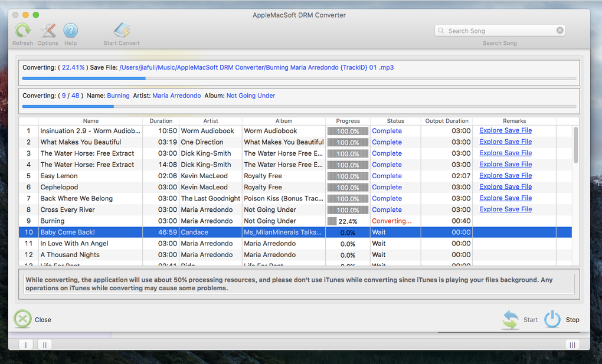Click the magnifier icon in Search Song
Viewport: 602px width, 364px height.
click(441, 30)
